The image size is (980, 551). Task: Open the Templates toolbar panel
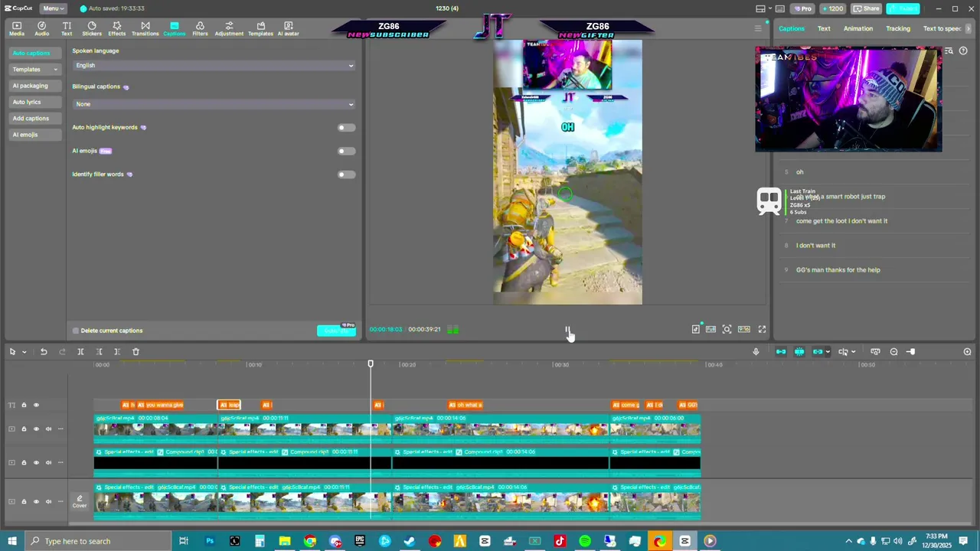(x=260, y=29)
